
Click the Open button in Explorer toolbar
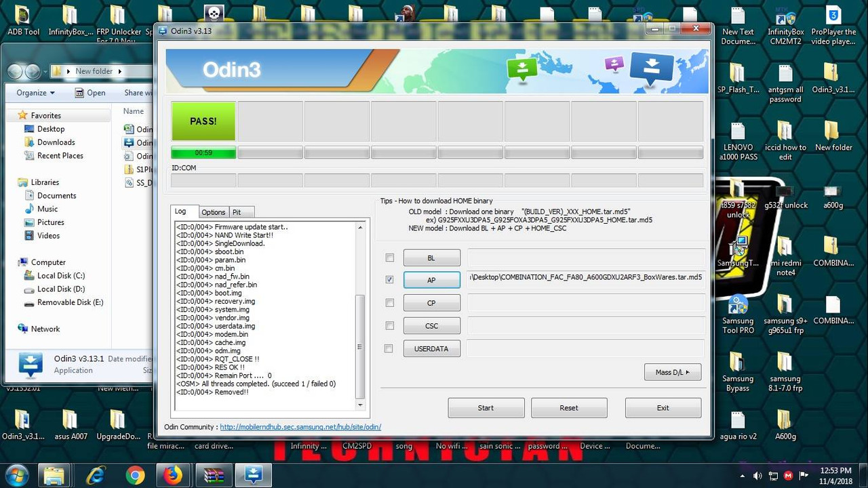pos(90,93)
